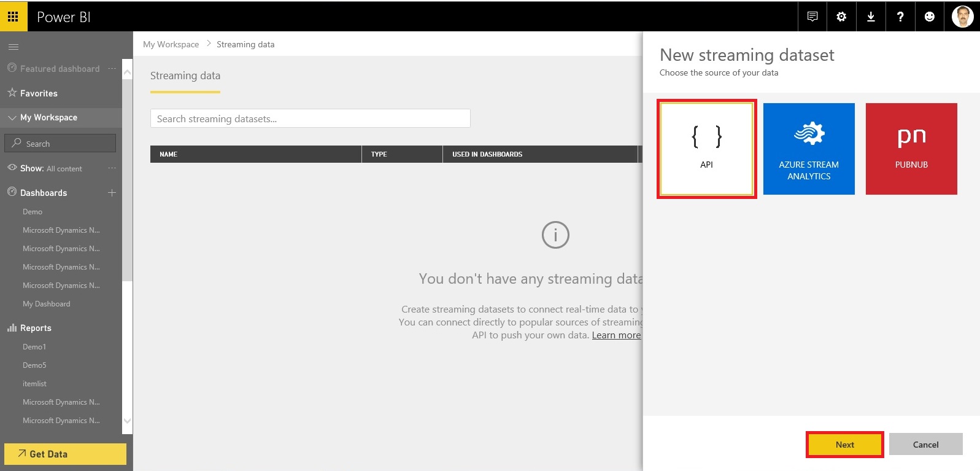Go to My Workspace breadcrumb
The height and width of the screenshot is (471, 980).
pyautogui.click(x=171, y=44)
